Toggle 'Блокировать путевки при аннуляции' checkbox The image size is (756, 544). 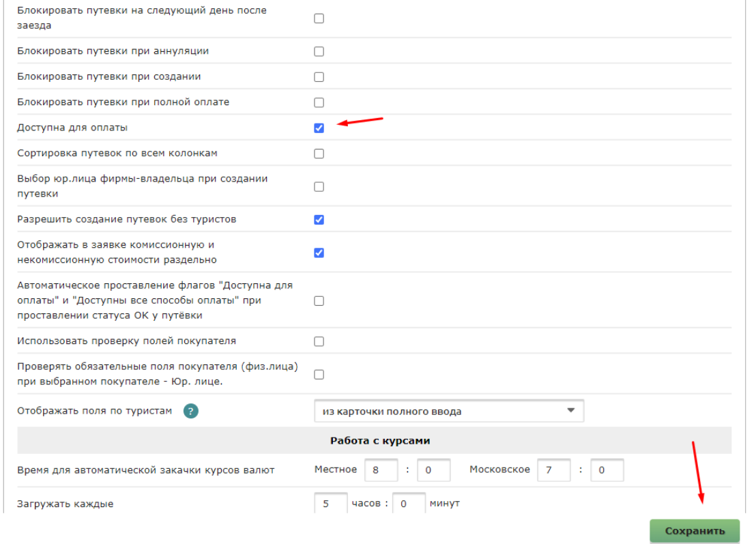319,51
